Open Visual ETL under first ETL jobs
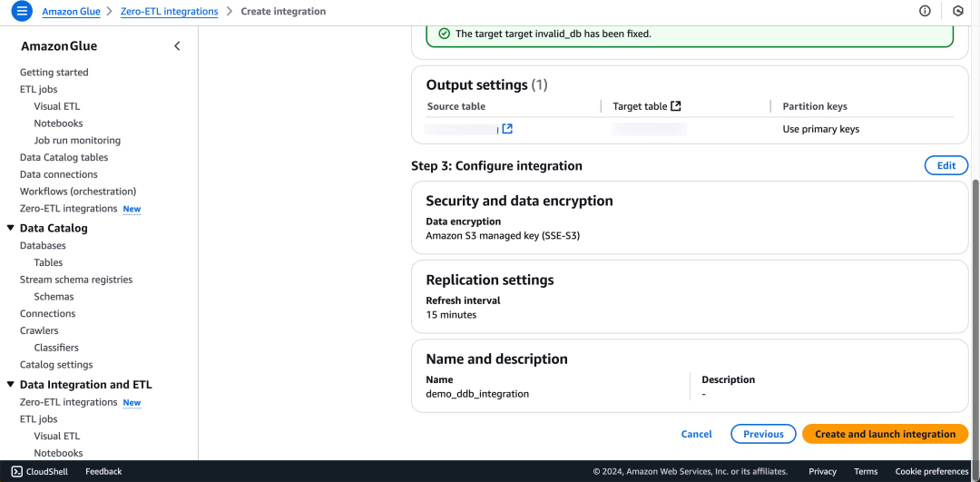 click(x=57, y=106)
